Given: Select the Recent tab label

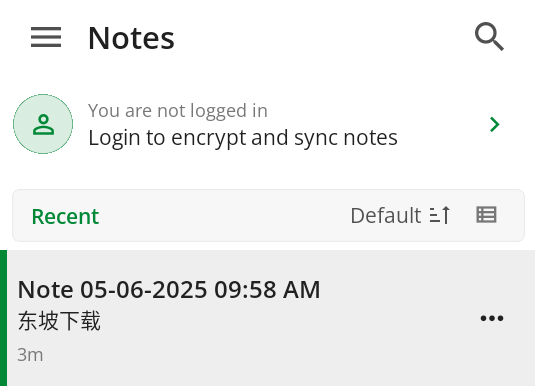Looking at the screenshot, I should click(65, 216).
